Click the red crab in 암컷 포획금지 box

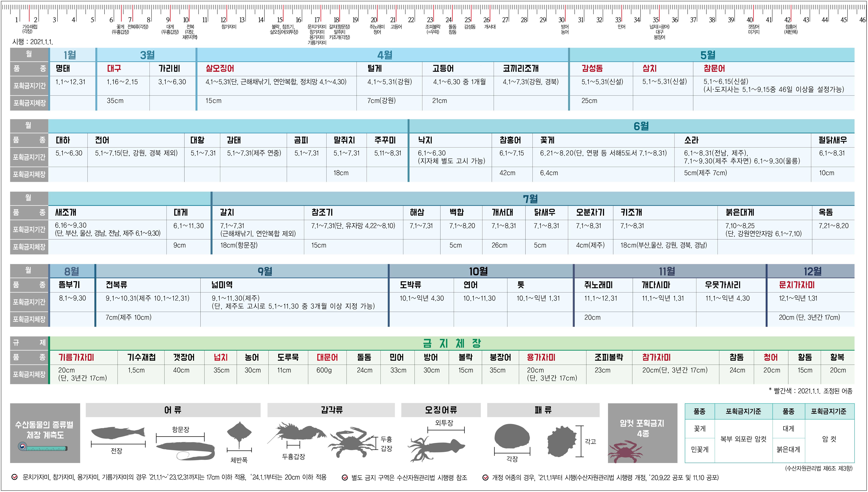point(625,452)
